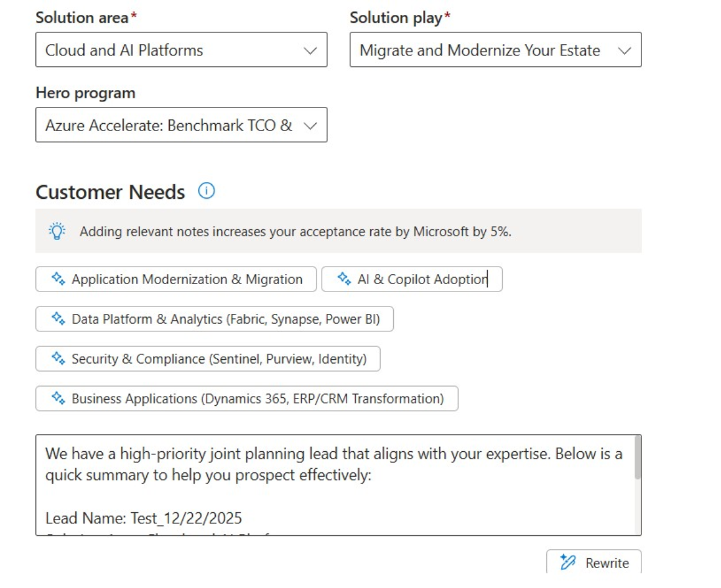Viewport: 721px width, 588px height.
Task: Click the sparkle icon on Application Modernization & Migration
Action: pos(59,279)
